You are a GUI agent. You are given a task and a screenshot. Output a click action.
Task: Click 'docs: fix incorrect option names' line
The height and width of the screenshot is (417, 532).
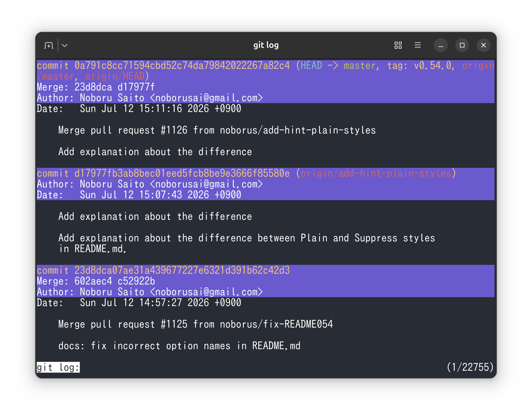coord(179,346)
